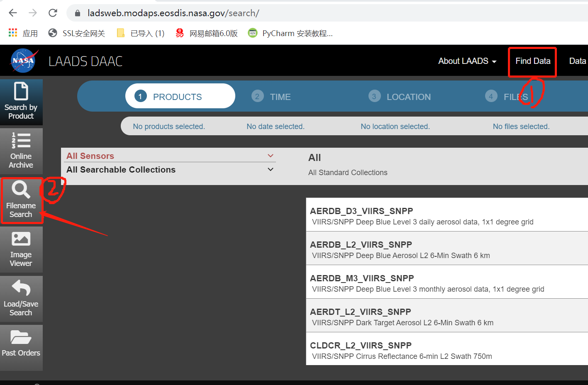Screen dimensions: 588x385
Task: Switch to the LOCATION step tab
Action: [x=400, y=96]
